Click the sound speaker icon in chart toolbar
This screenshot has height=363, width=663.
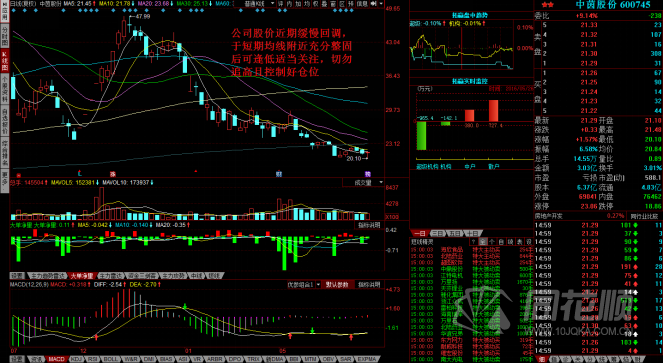tap(373, 3)
